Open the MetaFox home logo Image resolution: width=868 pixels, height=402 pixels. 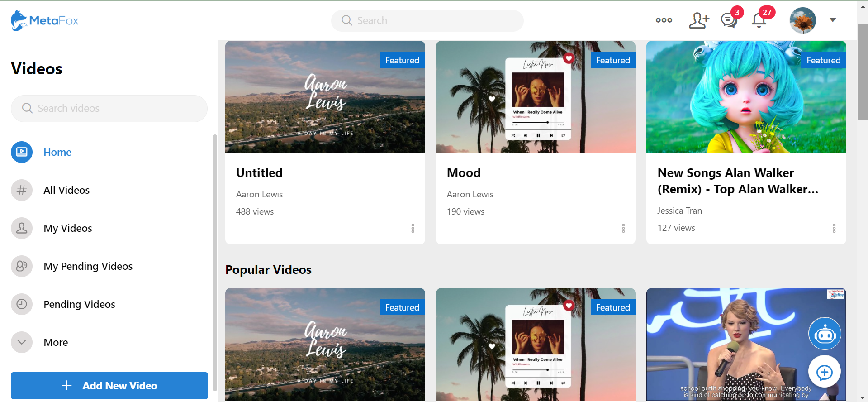click(44, 20)
